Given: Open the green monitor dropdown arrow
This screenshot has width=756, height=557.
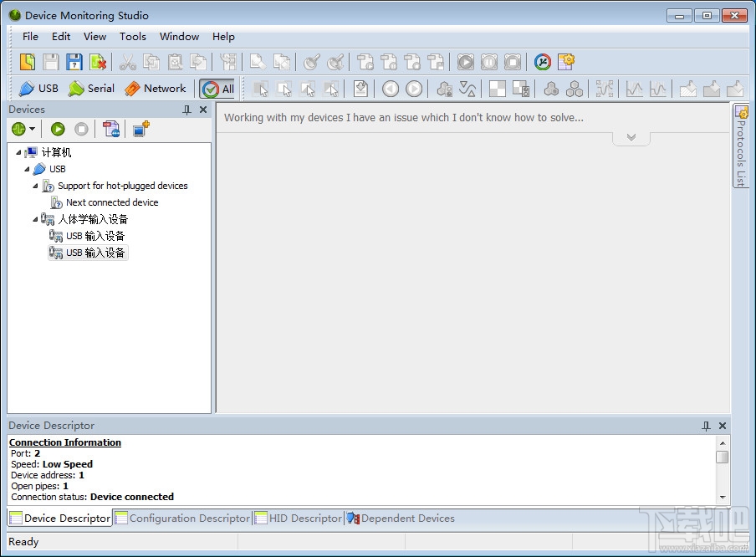Looking at the screenshot, I should 33,129.
